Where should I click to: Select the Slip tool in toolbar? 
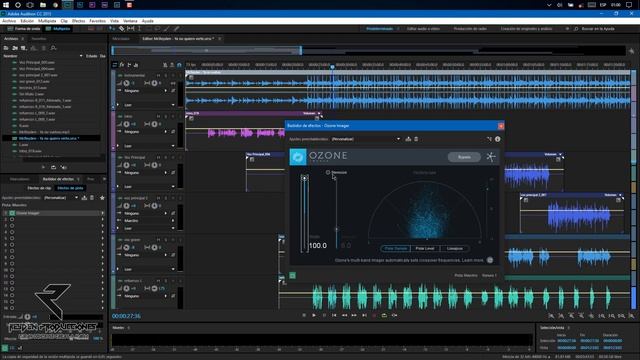coord(131,29)
